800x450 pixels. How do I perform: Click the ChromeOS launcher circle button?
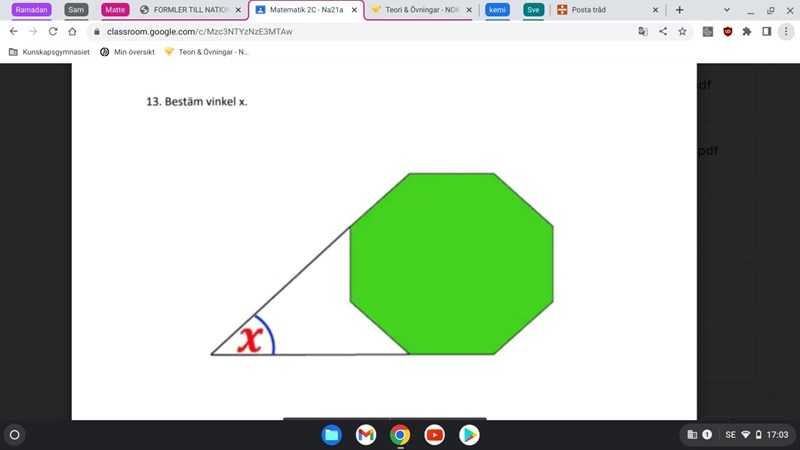pos(14,435)
